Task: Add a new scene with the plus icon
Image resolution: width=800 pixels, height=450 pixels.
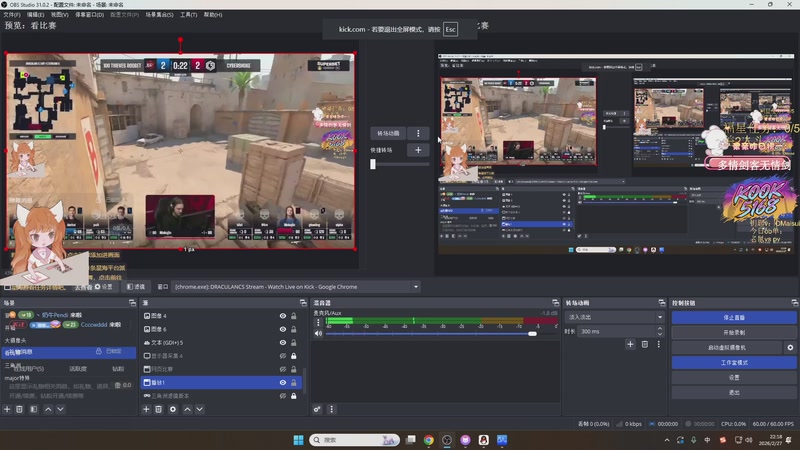Action: (7, 409)
